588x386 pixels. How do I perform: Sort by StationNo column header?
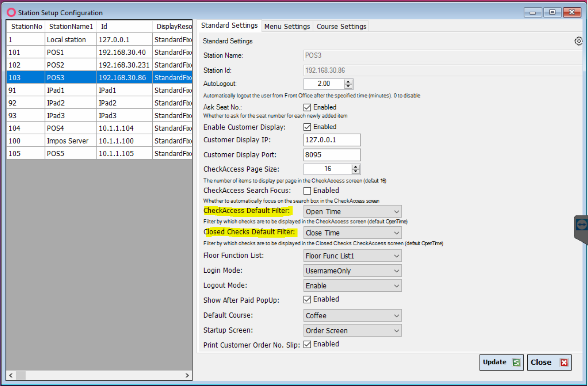point(26,27)
